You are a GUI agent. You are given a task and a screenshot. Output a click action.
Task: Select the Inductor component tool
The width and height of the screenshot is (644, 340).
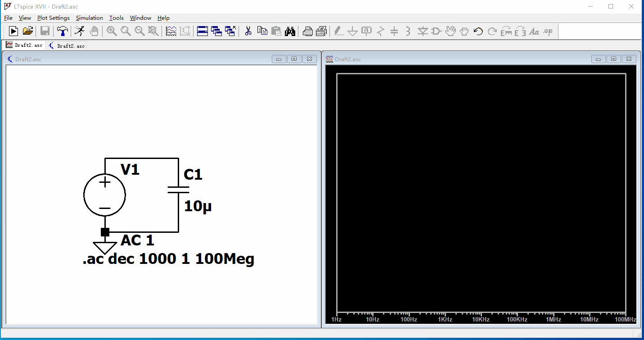408,31
